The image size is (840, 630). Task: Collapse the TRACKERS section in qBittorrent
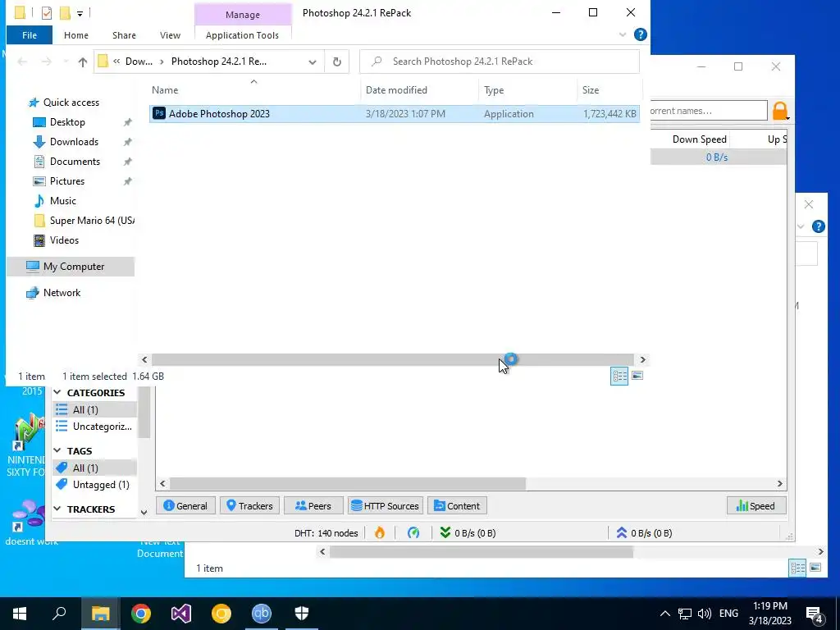pos(57,509)
